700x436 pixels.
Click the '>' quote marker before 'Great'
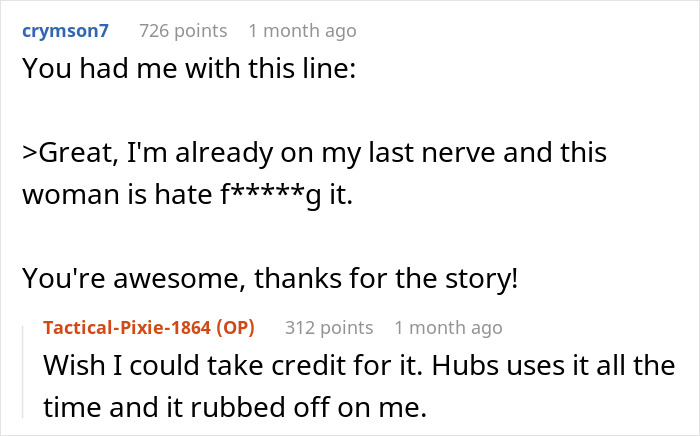tap(28, 154)
